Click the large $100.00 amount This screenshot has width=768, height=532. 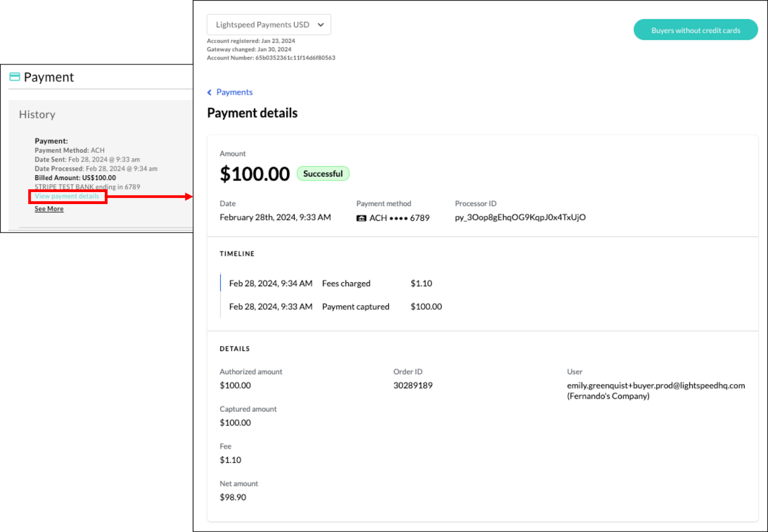tap(254, 174)
